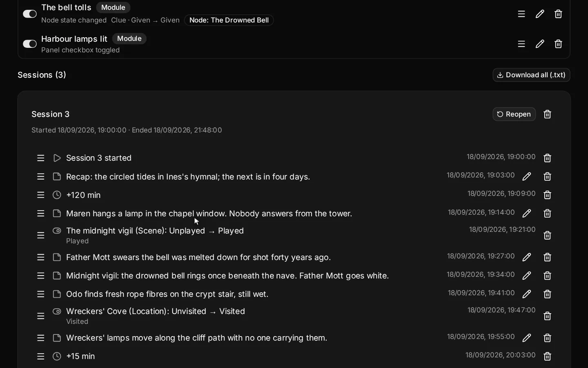
Task: Edit the Recap note about Ines's hymnal
Action: pyautogui.click(x=527, y=176)
